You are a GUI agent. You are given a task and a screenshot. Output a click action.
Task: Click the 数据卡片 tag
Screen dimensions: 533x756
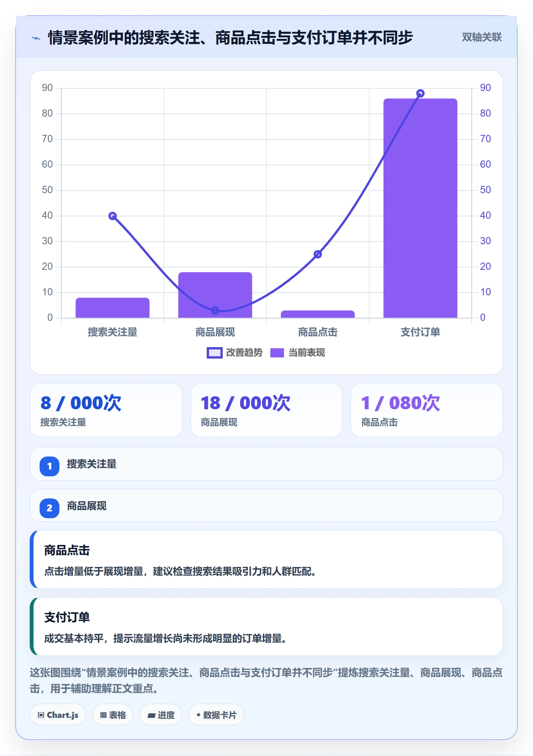(x=216, y=715)
